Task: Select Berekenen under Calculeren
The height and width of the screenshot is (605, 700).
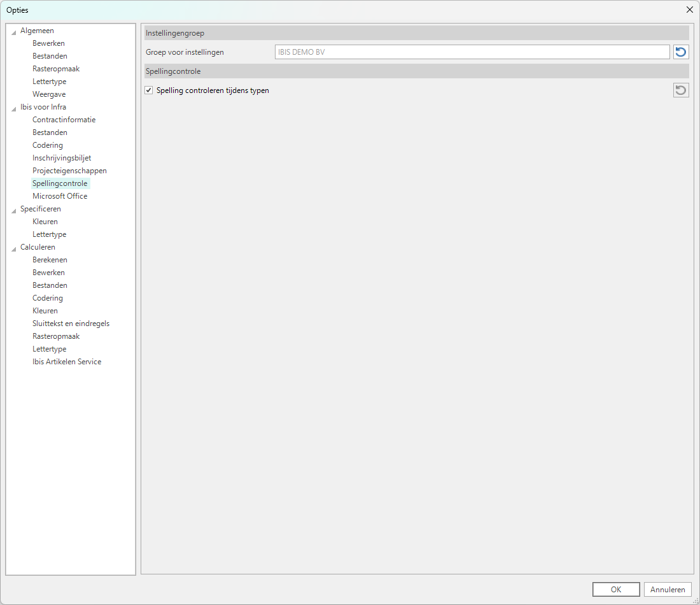Action: [x=50, y=260]
